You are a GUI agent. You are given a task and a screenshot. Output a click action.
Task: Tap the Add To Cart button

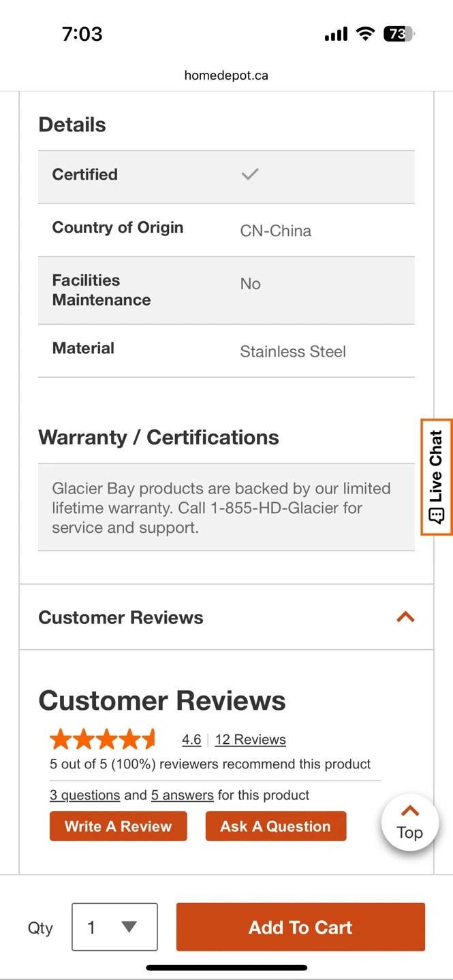pos(300,927)
